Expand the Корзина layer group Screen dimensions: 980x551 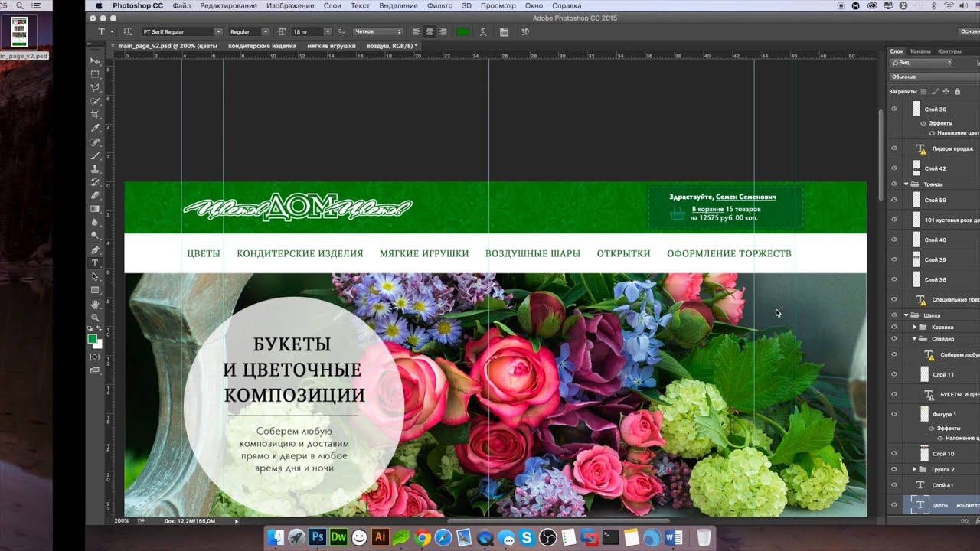point(914,327)
